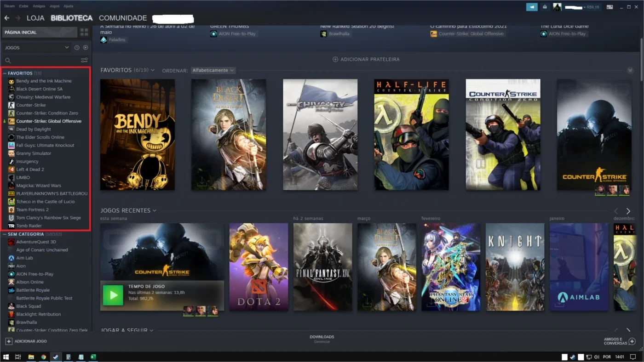Select the Biblioteca tab
Viewport: 644px width, 362px height.
pos(72,18)
